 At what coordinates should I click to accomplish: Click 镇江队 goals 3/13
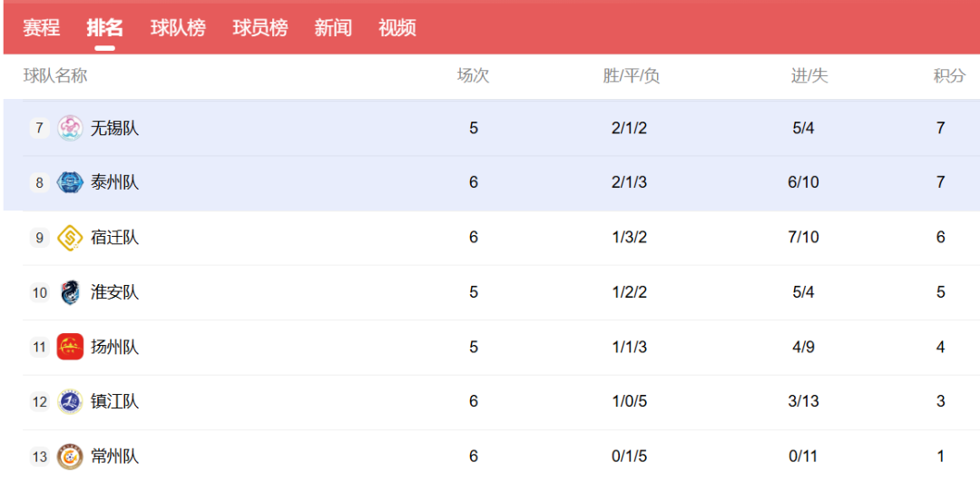click(803, 401)
